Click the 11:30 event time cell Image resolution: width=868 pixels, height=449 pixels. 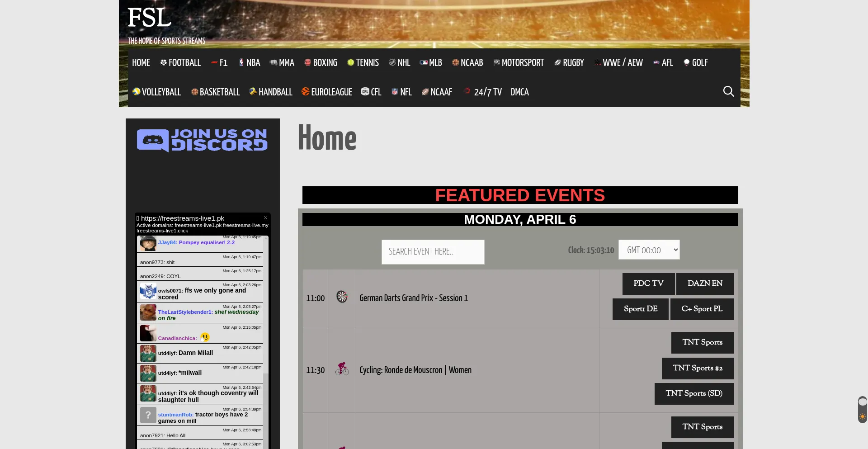pyautogui.click(x=316, y=370)
